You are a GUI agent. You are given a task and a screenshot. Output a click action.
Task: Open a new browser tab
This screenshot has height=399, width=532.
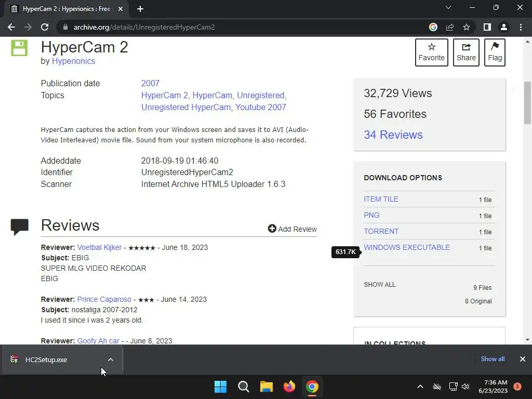140,9
